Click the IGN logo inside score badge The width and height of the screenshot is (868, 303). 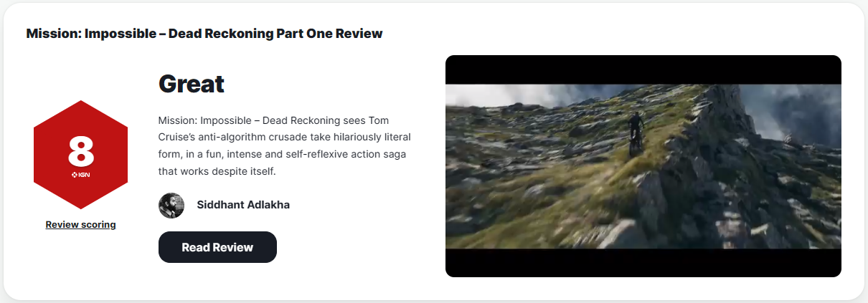pos(80,175)
